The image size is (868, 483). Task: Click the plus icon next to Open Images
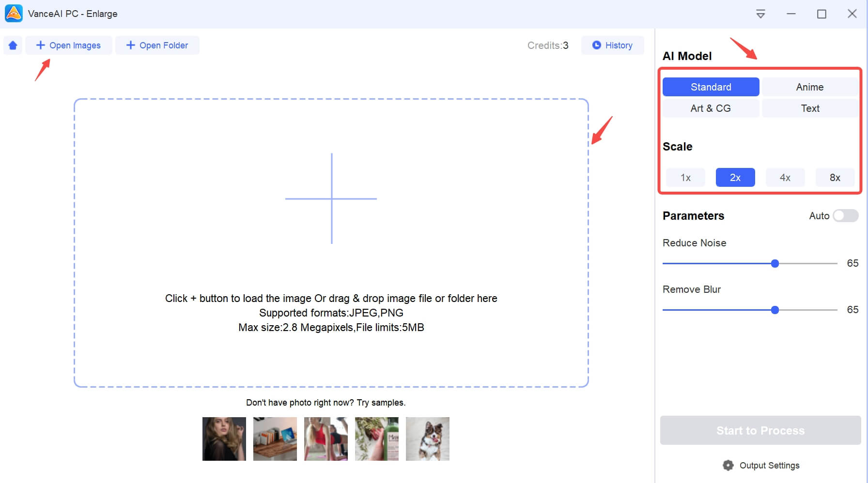click(x=41, y=45)
